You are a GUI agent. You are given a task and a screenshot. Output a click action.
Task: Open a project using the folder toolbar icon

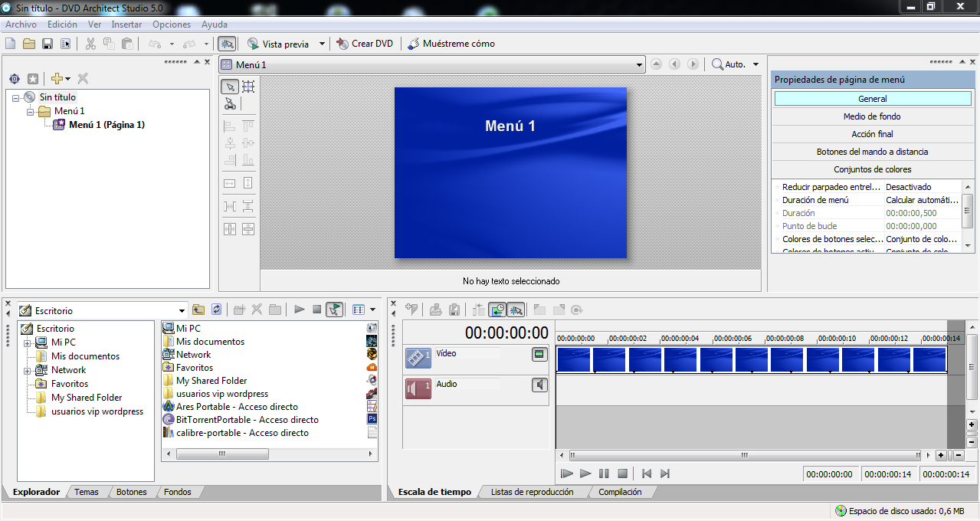[29, 44]
